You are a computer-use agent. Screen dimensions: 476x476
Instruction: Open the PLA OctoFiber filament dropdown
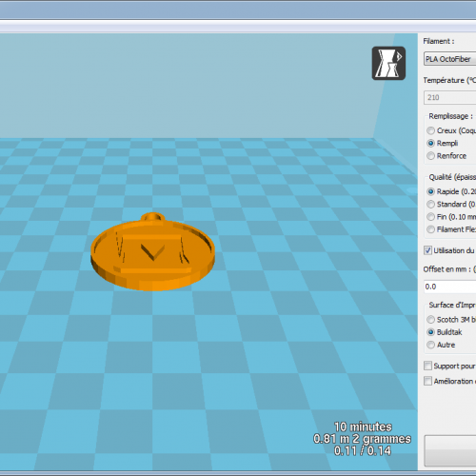450,59
